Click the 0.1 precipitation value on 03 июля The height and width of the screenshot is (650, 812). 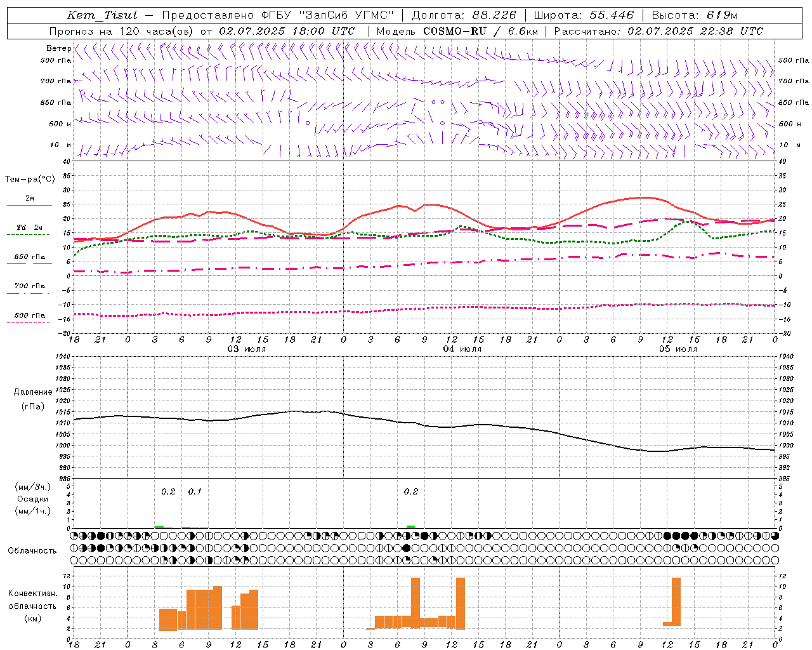(x=195, y=492)
